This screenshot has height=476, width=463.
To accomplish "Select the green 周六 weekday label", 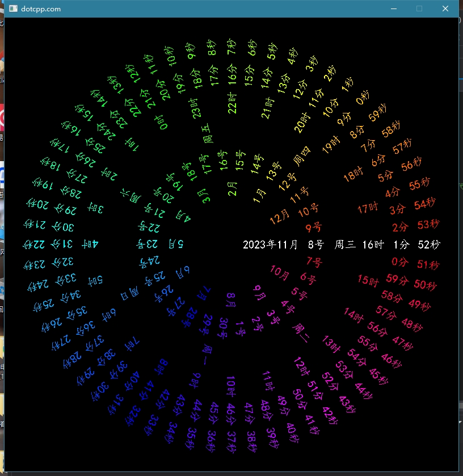I will tap(132, 197).
